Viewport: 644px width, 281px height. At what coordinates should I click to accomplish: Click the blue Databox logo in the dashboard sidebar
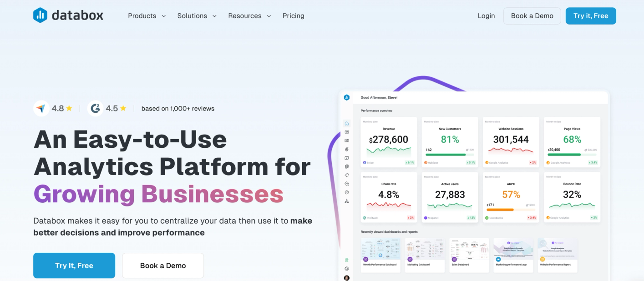[347, 97]
